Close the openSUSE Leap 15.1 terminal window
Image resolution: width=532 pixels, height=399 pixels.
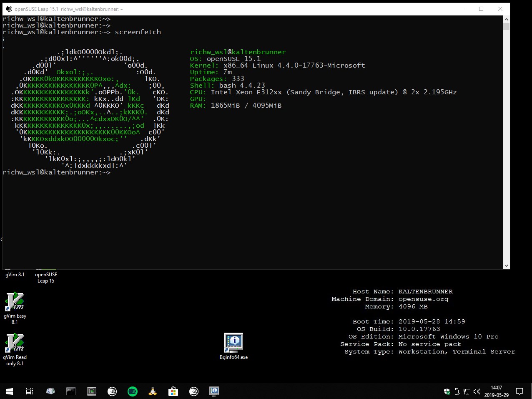pyautogui.click(x=500, y=9)
